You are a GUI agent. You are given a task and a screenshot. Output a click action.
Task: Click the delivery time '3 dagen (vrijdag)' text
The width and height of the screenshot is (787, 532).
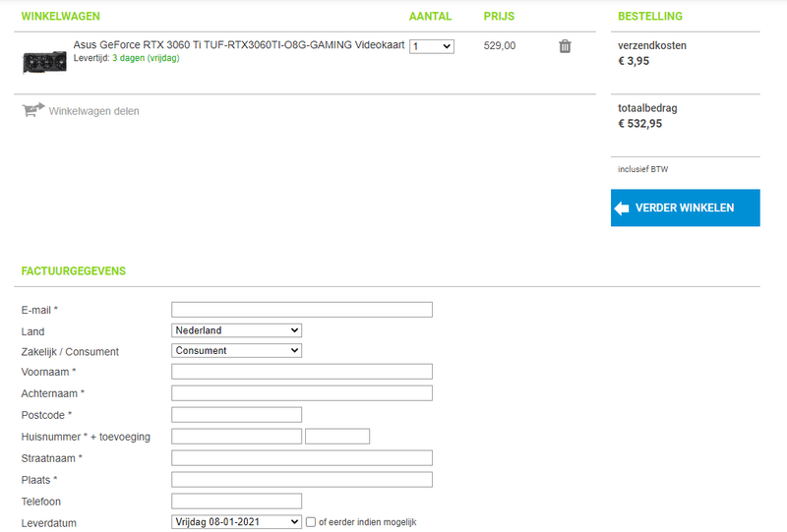point(146,58)
